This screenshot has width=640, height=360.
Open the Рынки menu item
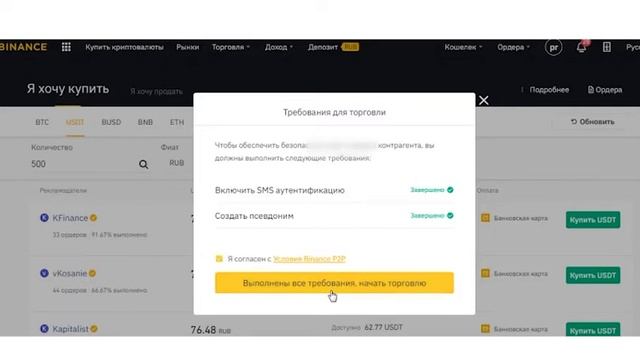(188, 47)
